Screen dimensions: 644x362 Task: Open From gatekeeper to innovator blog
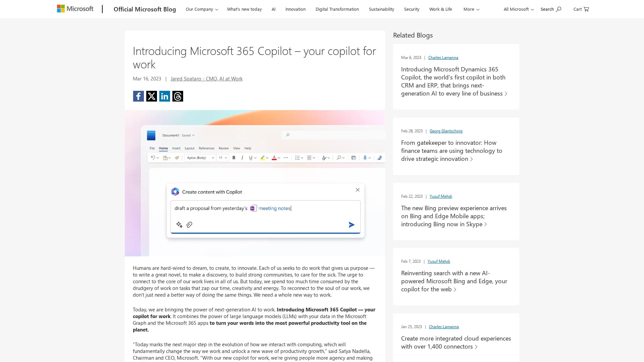(x=451, y=150)
